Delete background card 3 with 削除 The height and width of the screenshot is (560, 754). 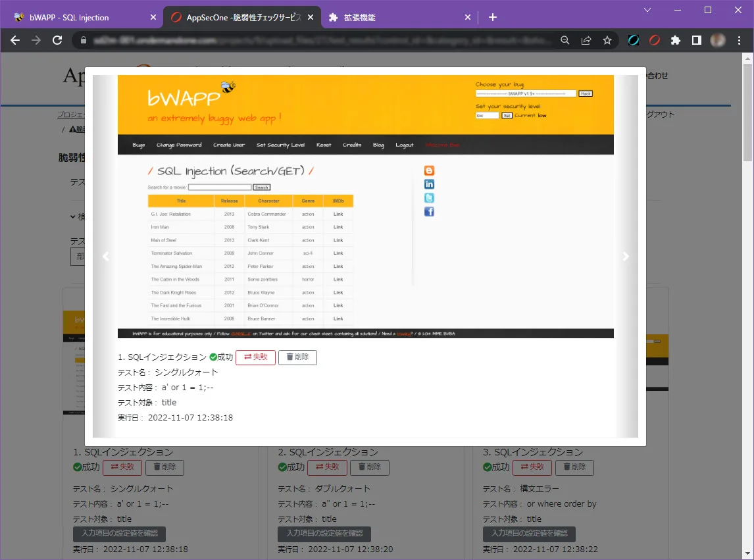coord(574,467)
